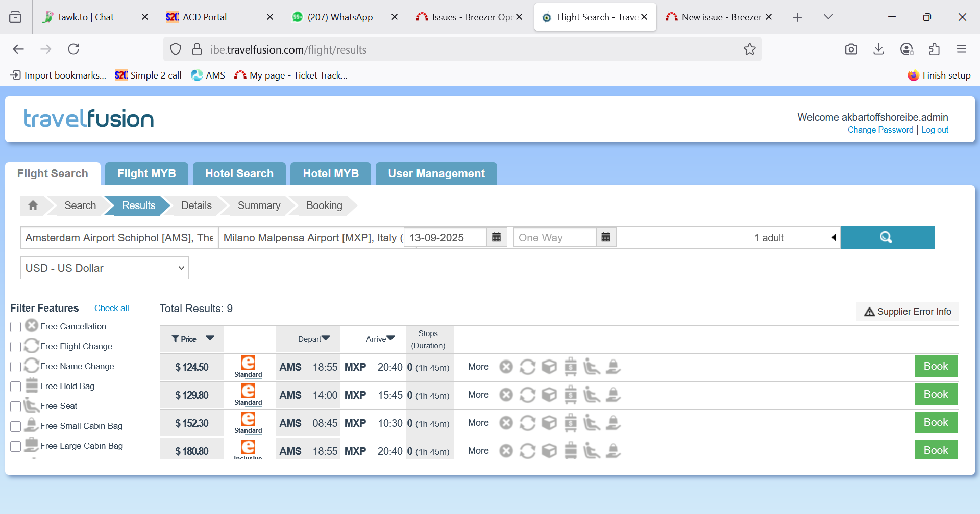This screenshot has width=980, height=514.
Task: Switch to the Hotel Search tab
Action: [x=239, y=174]
